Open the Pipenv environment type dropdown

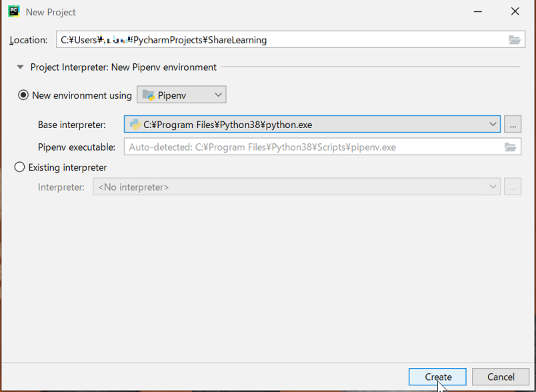click(x=181, y=95)
